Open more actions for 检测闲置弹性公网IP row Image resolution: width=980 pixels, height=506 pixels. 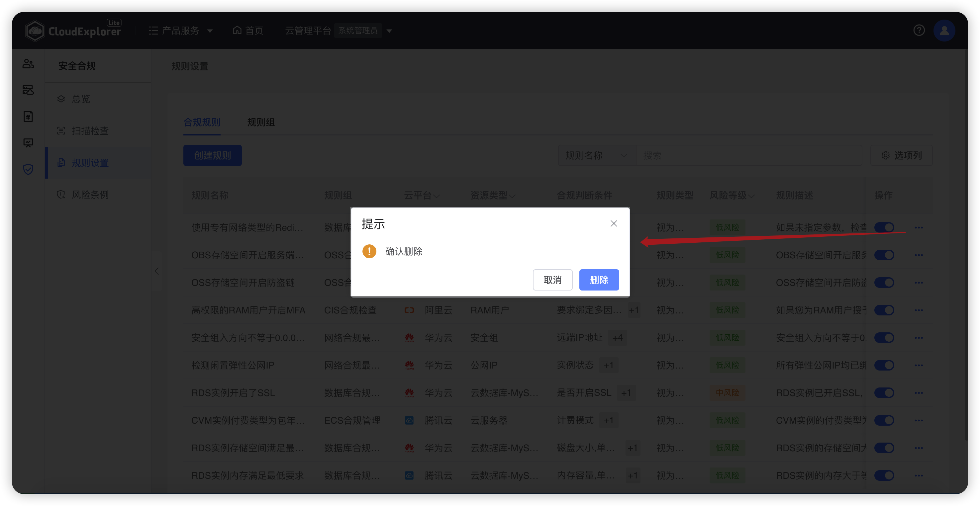point(919,365)
